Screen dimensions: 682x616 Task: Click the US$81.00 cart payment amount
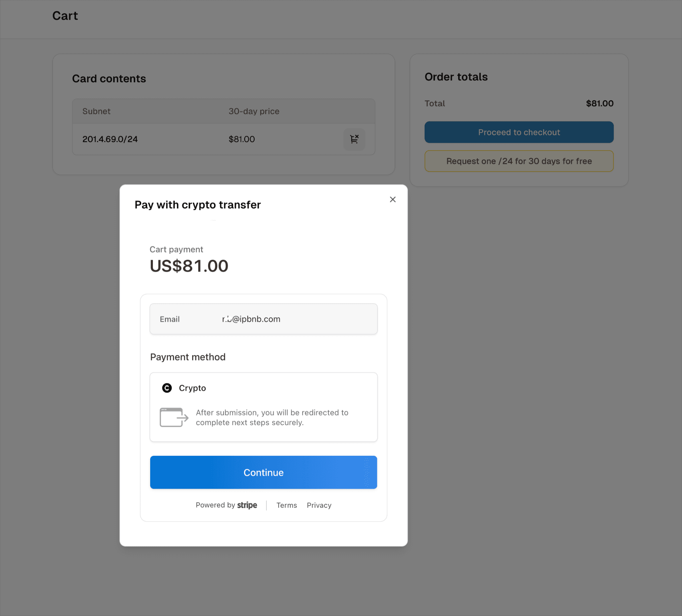click(x=189, y=266)
